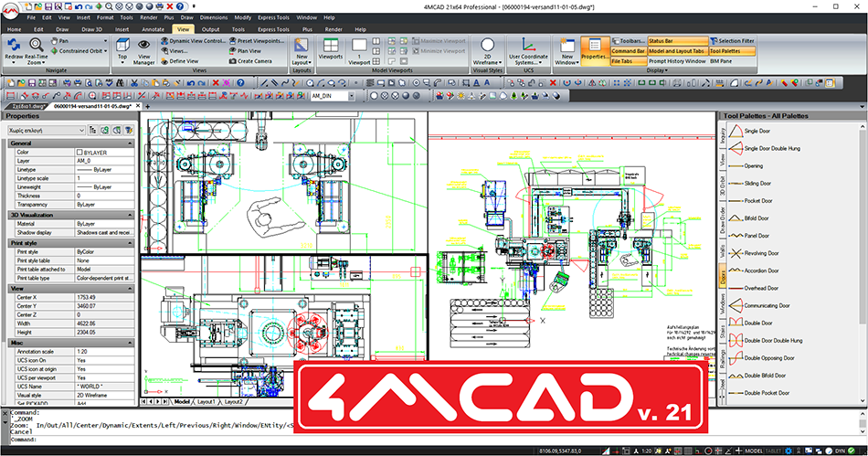The image size is (868, 456).
Task: Open the selection dropdown in Properties panel
Action: click(46, 131)
